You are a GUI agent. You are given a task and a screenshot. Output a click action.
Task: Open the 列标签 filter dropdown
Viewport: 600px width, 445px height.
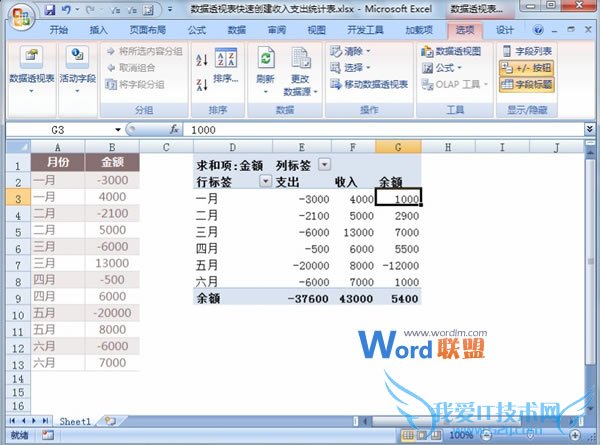click(x=324, y=165)
